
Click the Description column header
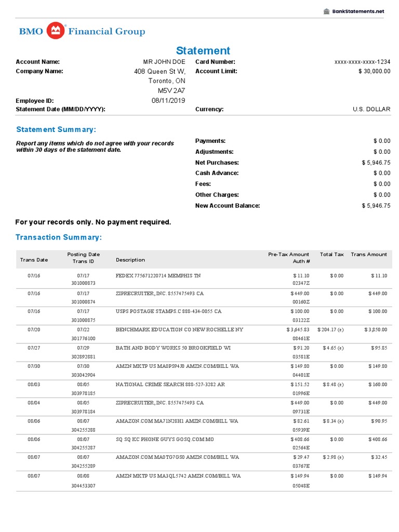[x=130, y=260]
